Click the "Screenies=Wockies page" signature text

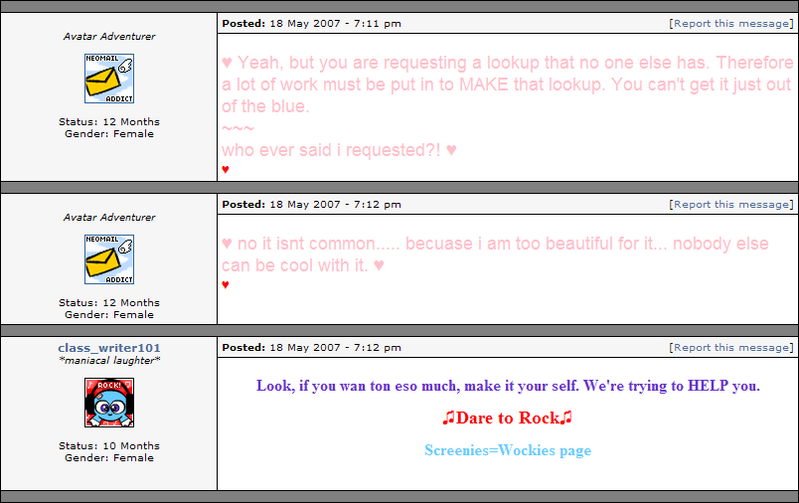pos(507,450)
